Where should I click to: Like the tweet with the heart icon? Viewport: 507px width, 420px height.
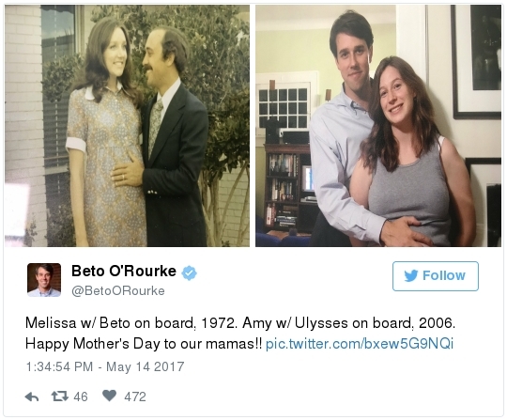(109, 396)
